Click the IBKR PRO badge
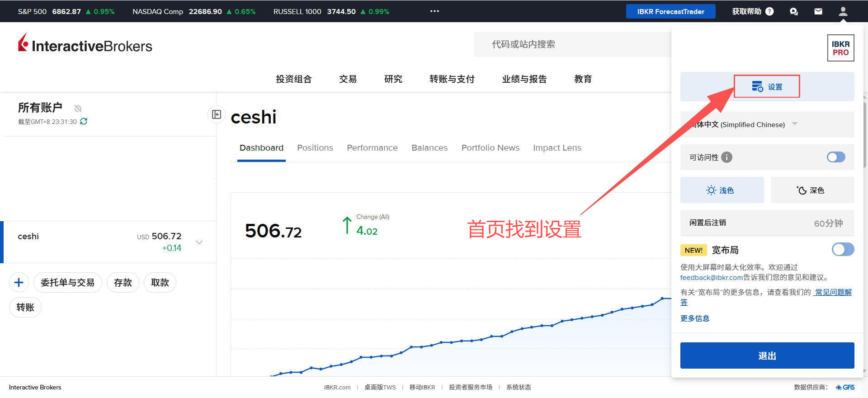Screen dimensions: 868x398 coord(840,48)
